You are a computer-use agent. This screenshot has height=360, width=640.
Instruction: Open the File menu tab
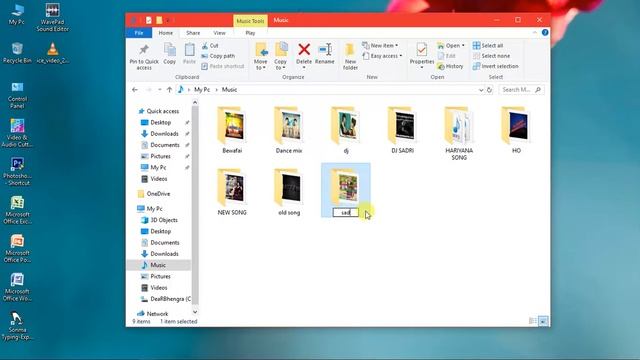139,33
